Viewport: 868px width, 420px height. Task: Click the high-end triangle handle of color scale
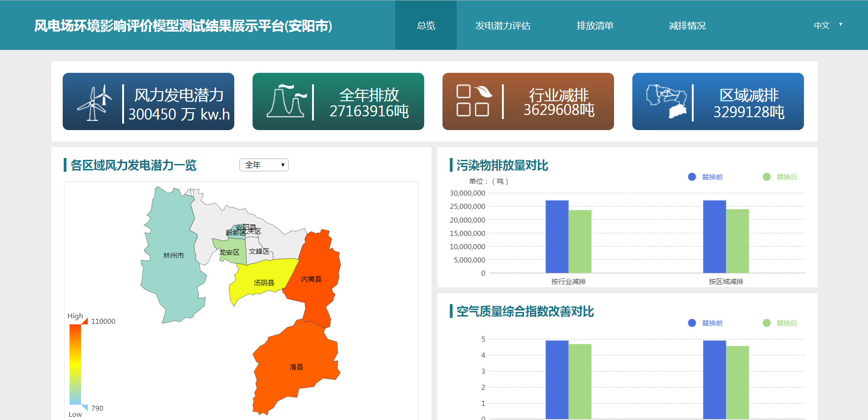tap(85, 321)
